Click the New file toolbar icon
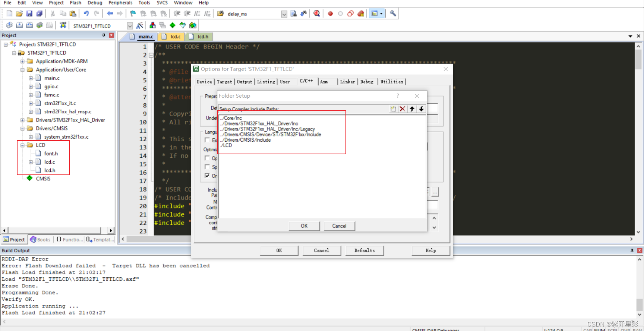 [x=9, y=13]
